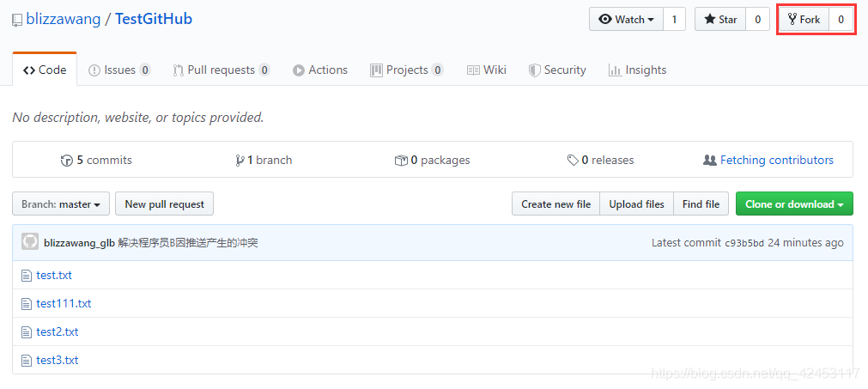Open the Clone or download dropdown
This screenshot has width=868, height=389.
pos(794,204)
